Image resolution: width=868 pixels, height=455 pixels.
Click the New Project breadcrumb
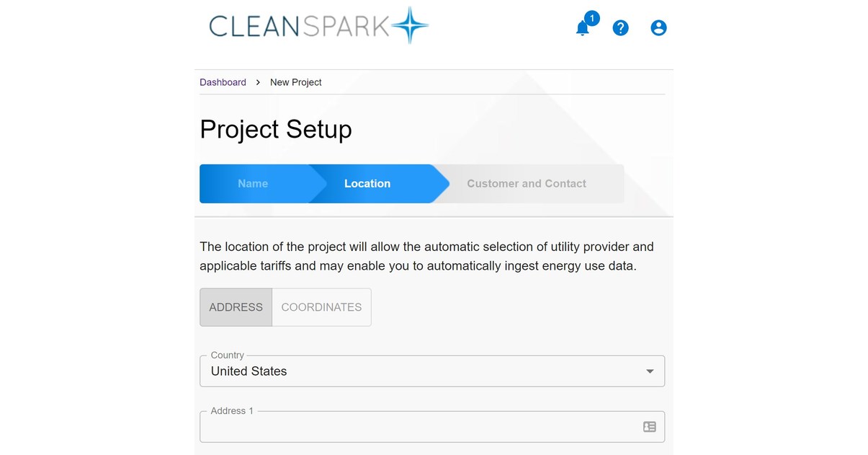pyautogui.click(x=295, y=82)
